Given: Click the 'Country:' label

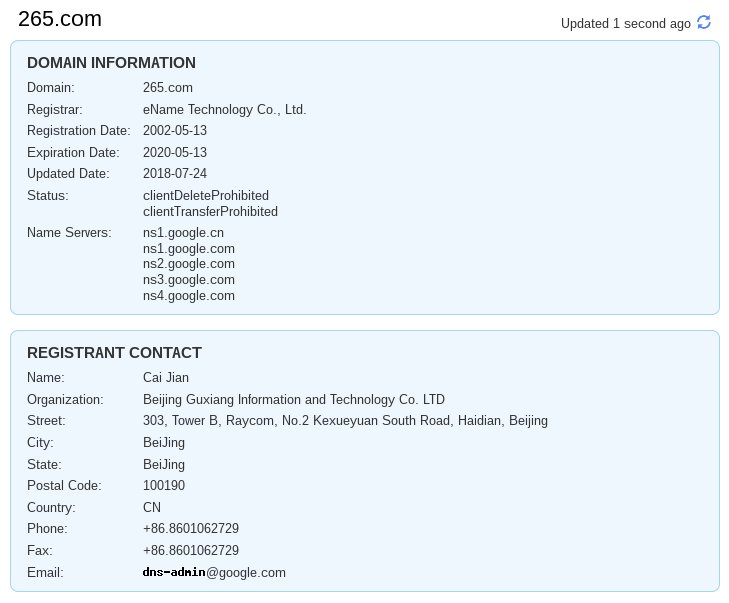Looking at the screenshot, I should [51, 507].
